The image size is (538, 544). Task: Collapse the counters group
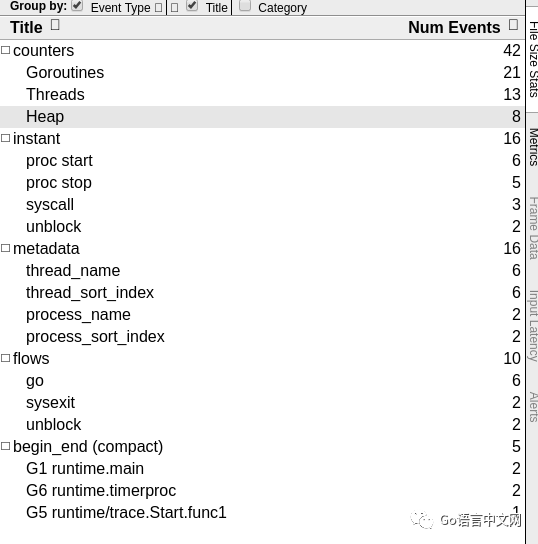tap(5, 50)
